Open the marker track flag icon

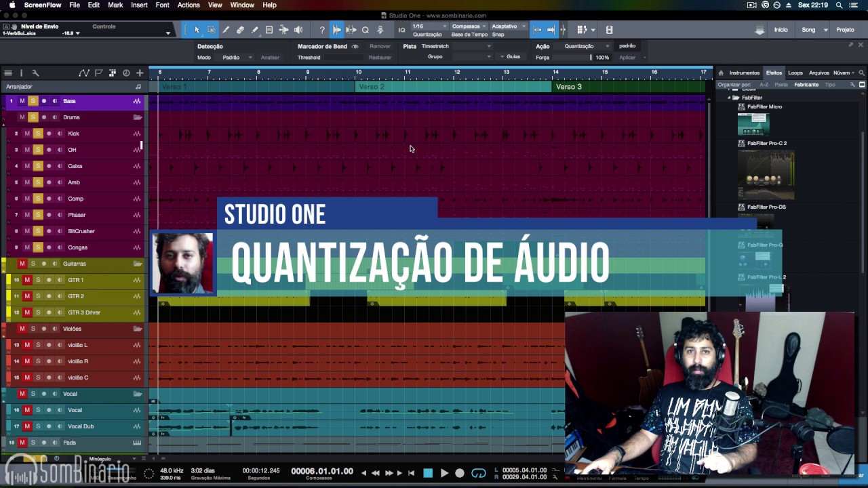[x=98, y=73]
